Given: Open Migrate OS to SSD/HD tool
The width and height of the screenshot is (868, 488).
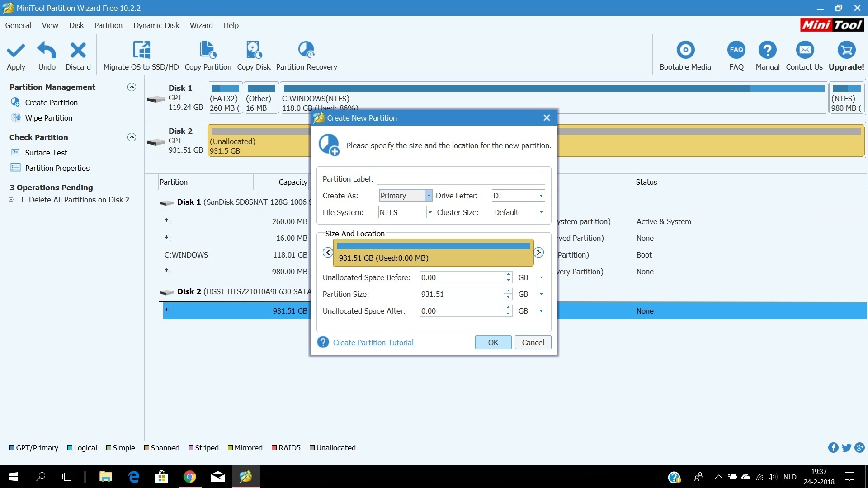Looking at the screenshot, I should pyautogui.click(x=141, y=51).
